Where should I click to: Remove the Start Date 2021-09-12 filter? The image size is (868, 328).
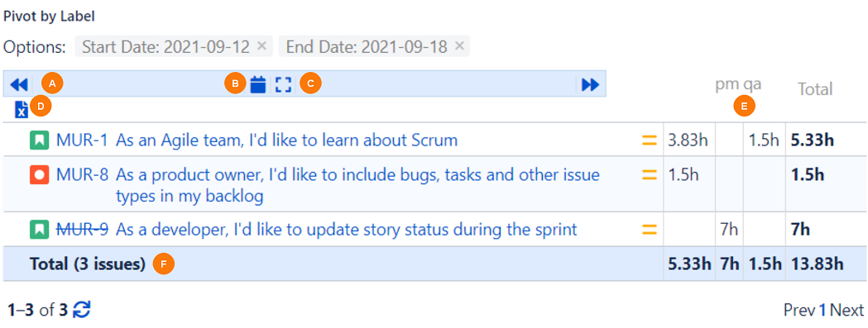(x=262, y=46)
